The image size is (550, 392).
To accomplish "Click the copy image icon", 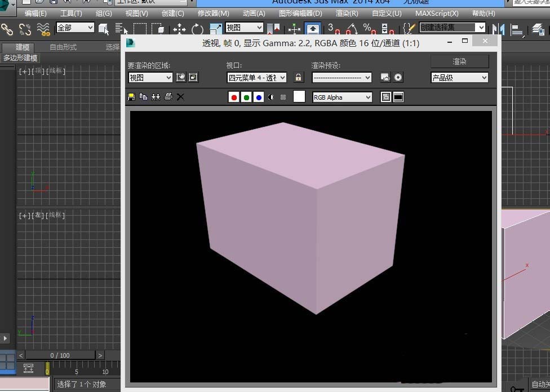I will click(143, 97).
